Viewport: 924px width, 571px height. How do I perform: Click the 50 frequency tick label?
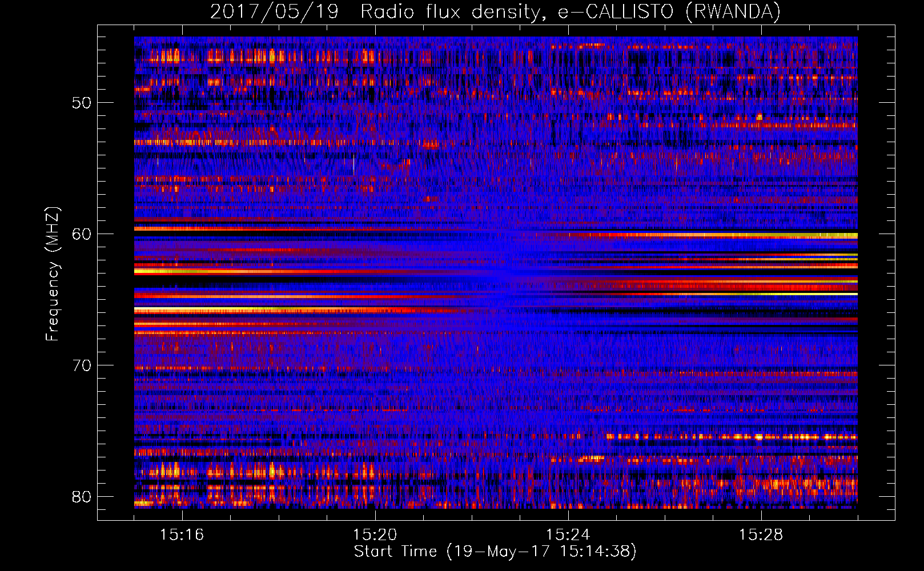pos(82,103)
